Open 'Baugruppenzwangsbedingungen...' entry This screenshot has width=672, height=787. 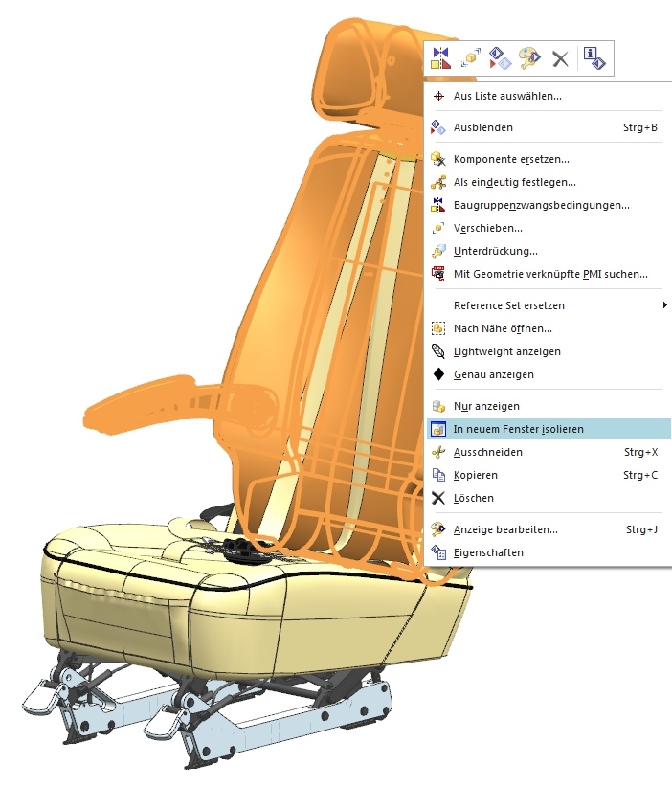[x=549, y=205]
